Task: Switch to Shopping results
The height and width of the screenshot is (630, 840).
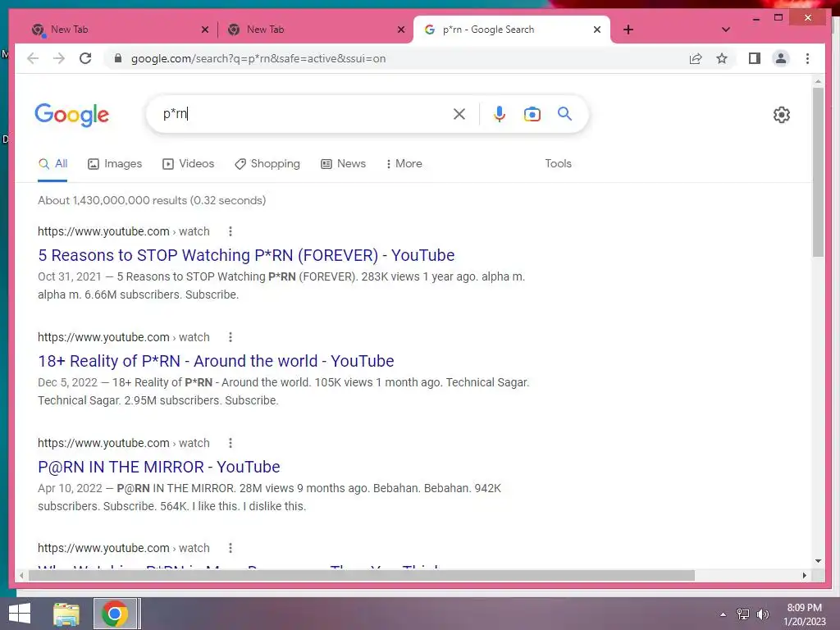Action: [267, 164]
